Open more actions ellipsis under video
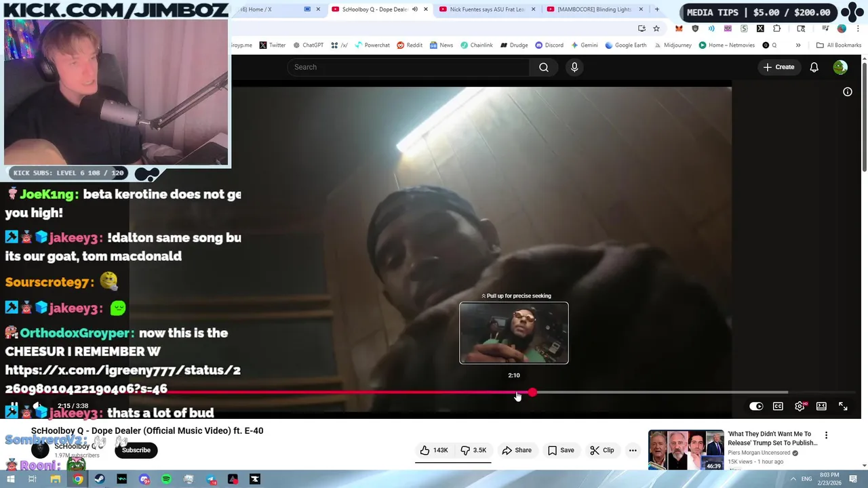This screenshot has width=868, height=488. coord(633,450)
